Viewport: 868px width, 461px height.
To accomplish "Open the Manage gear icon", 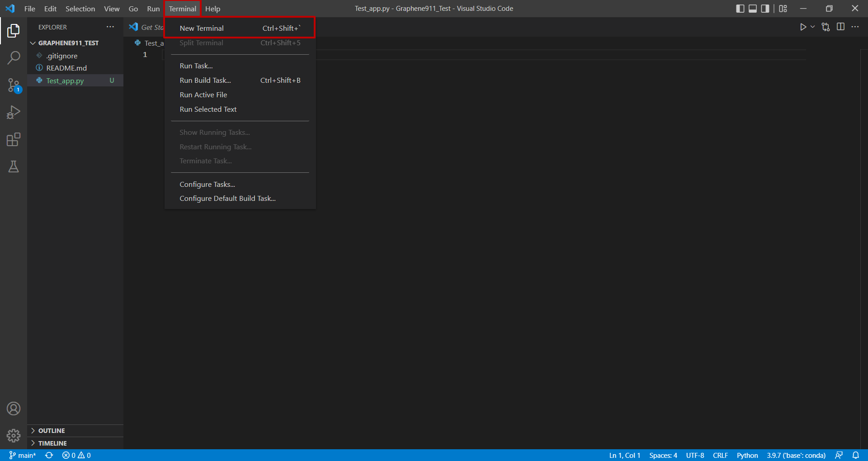I will [x=14, y=435].
